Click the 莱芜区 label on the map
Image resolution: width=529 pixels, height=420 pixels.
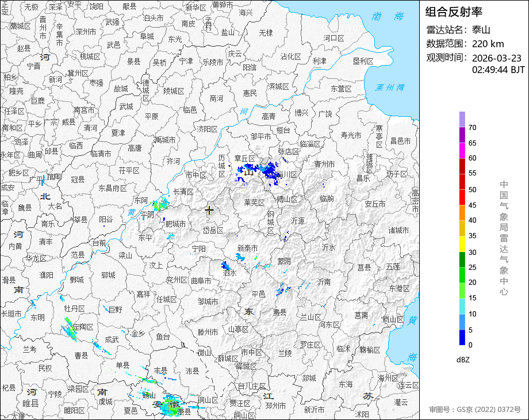tap(254, 203)
